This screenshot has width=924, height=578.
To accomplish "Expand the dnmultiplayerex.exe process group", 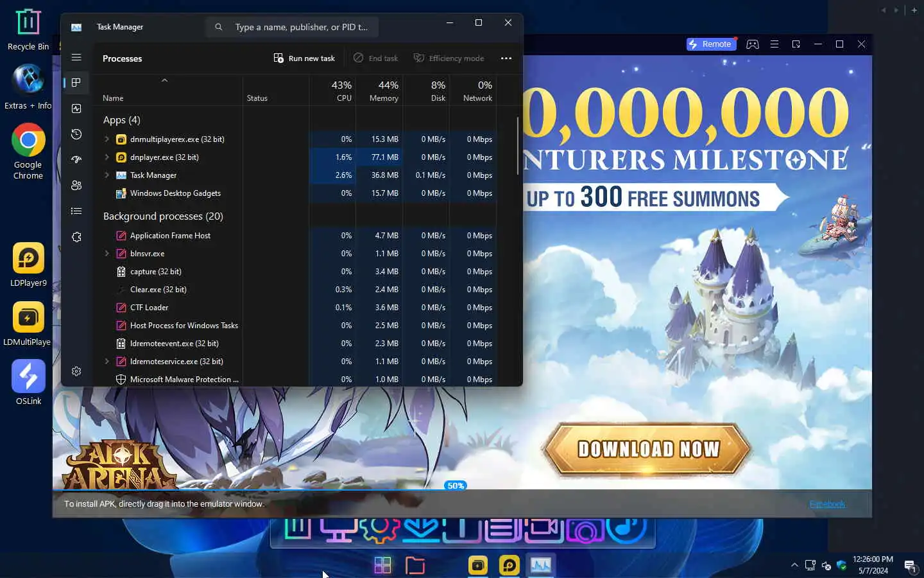I will click(107, 139).
